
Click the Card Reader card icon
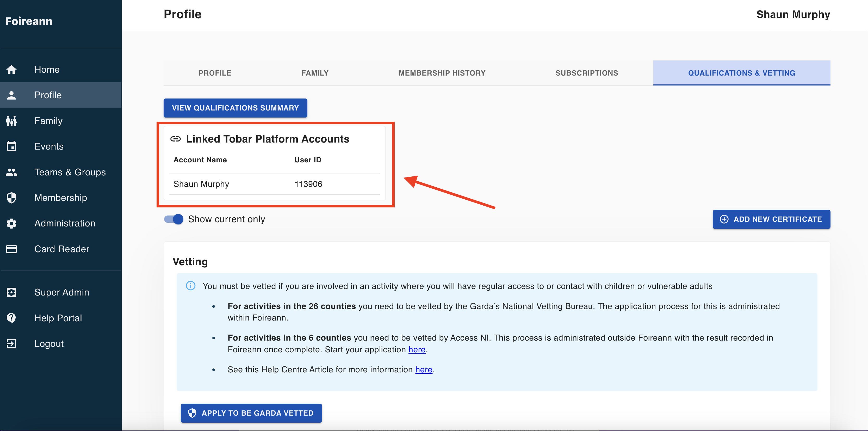tap(11, 249)
